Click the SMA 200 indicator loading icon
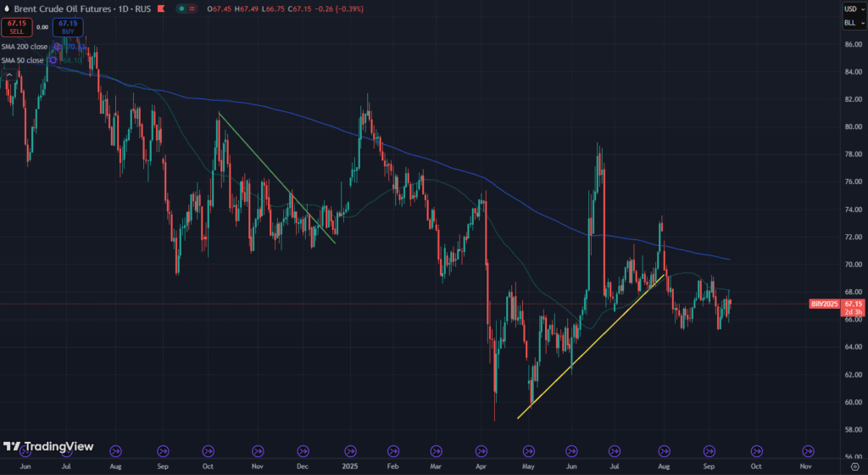 (x=57, y=47)
